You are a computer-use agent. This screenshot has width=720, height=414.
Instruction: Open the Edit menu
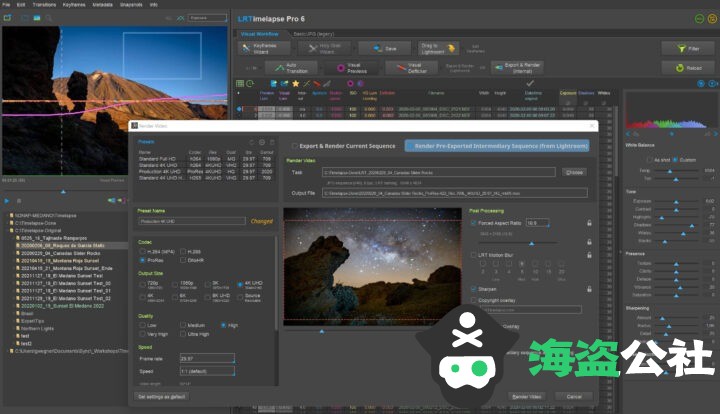pos(21,5)
